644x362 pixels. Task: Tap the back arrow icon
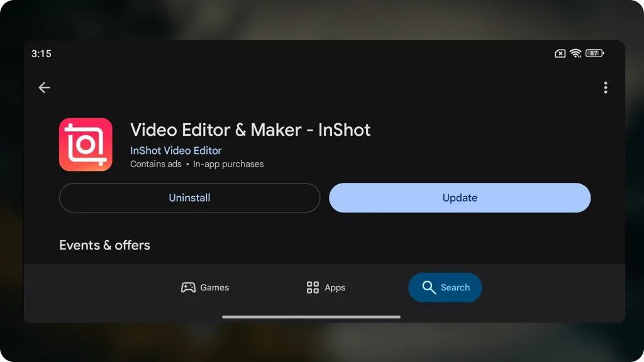click(44, 88)
